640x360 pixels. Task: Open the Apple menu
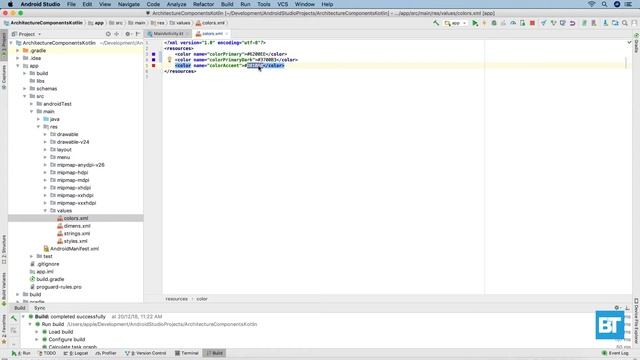pyautogui.click(x=10, y=4)
